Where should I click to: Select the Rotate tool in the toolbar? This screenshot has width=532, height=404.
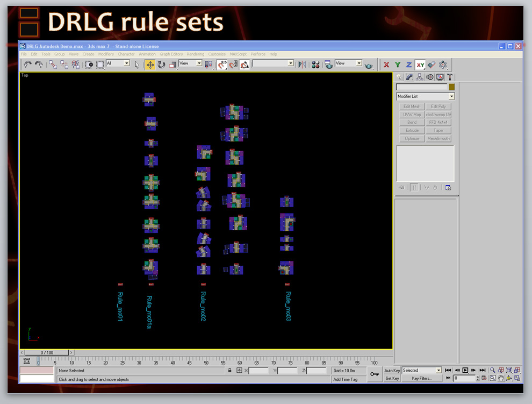[161, 65]
